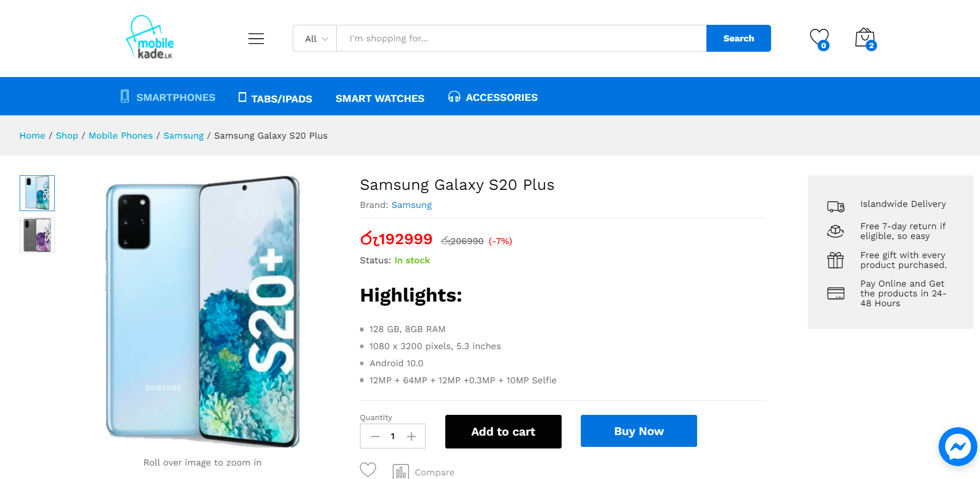Open Accessories category
980x479 pixels.
click(493, 97)
